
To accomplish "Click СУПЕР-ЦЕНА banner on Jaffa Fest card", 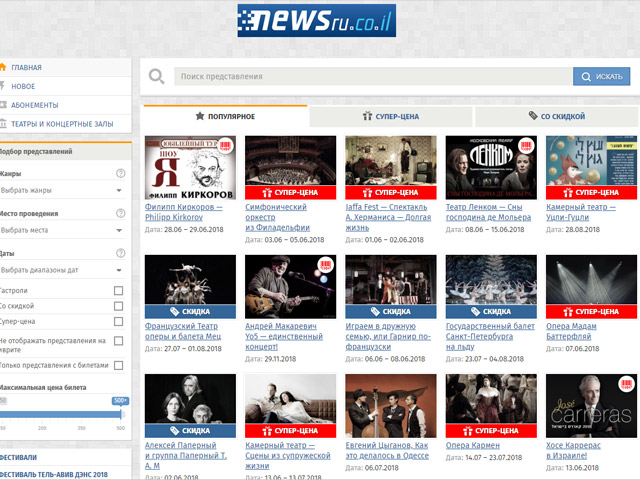I will point(391,193).
